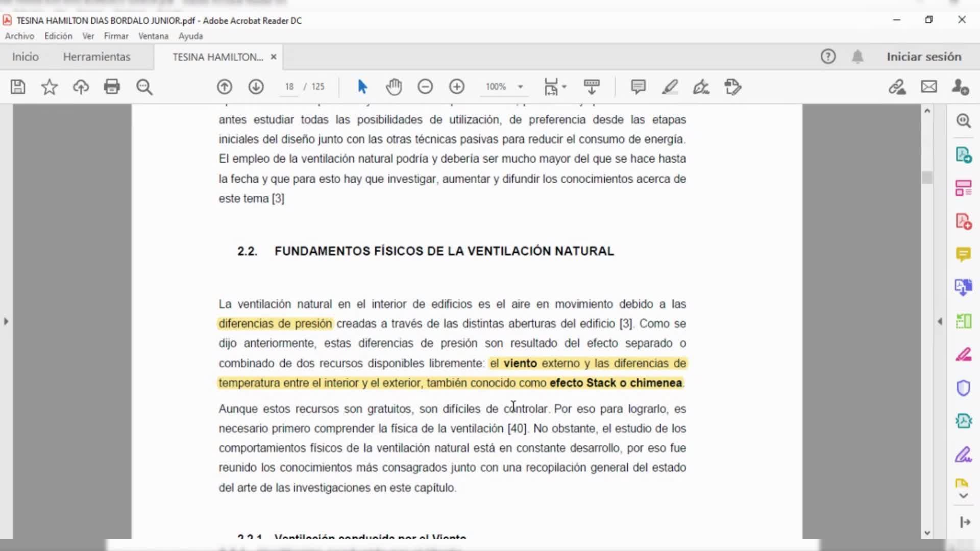Zoom out with the minus circle
The image size is (980, 551).
[x=425, y=87]
